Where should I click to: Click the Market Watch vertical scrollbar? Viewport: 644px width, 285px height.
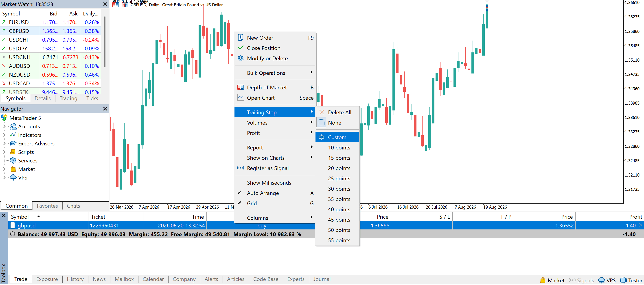click(x=105, y=42)
